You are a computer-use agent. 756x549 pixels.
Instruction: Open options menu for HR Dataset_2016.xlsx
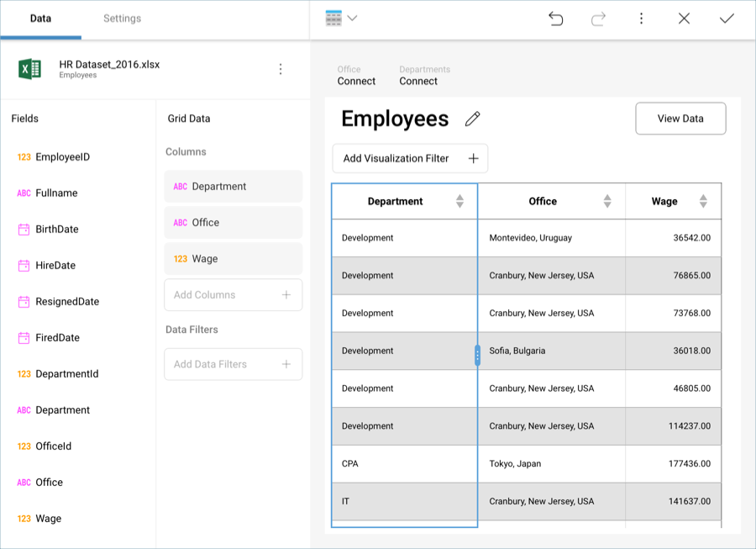281,69
